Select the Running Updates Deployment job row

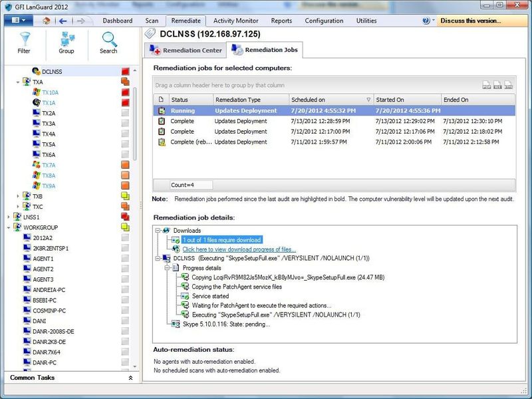(334, 110)
